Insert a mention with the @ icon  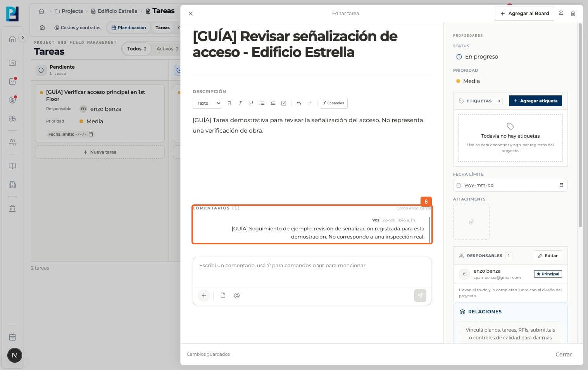tap(237, 296)
